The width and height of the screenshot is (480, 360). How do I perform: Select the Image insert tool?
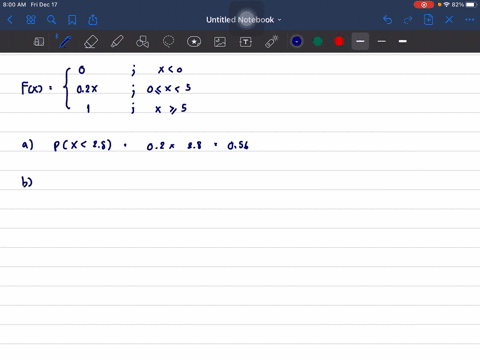click(220, 42)
